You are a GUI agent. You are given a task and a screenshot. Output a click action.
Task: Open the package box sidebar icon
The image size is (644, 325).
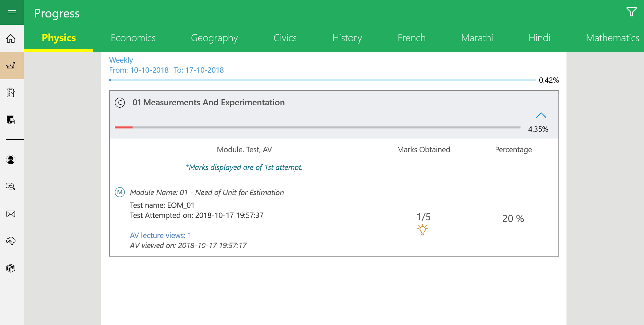pyautogui.click(x=11, y=268)
